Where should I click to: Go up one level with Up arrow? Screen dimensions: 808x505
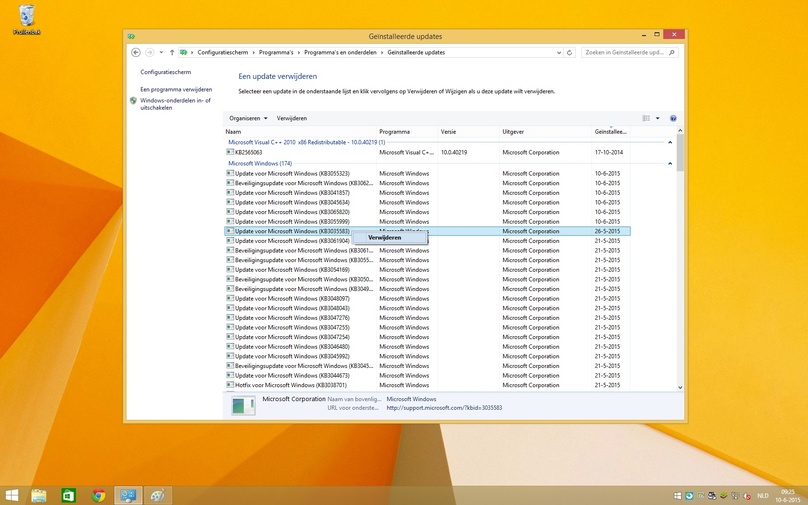point(172,53)
